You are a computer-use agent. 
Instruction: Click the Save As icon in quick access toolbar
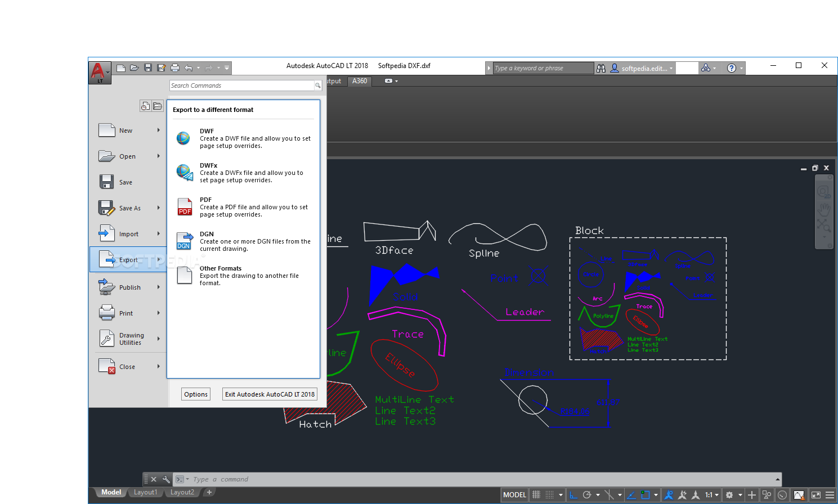point(162,68)
